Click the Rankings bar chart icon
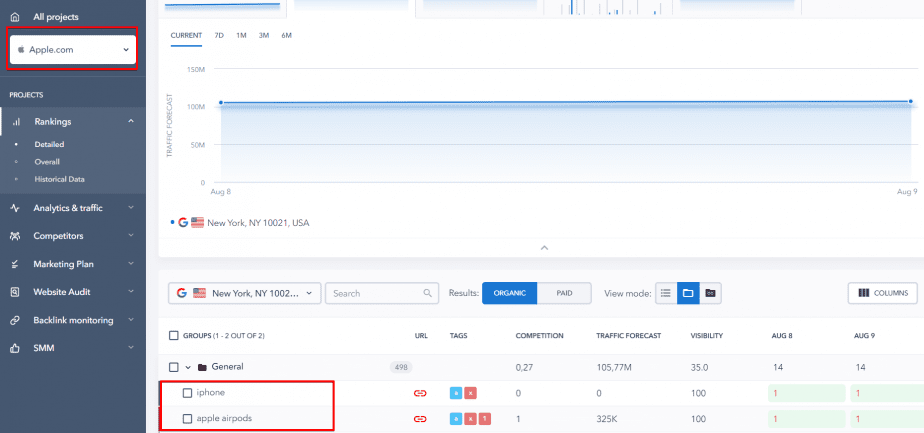This screenshot has width=924, height=433. tap(16, 121)
